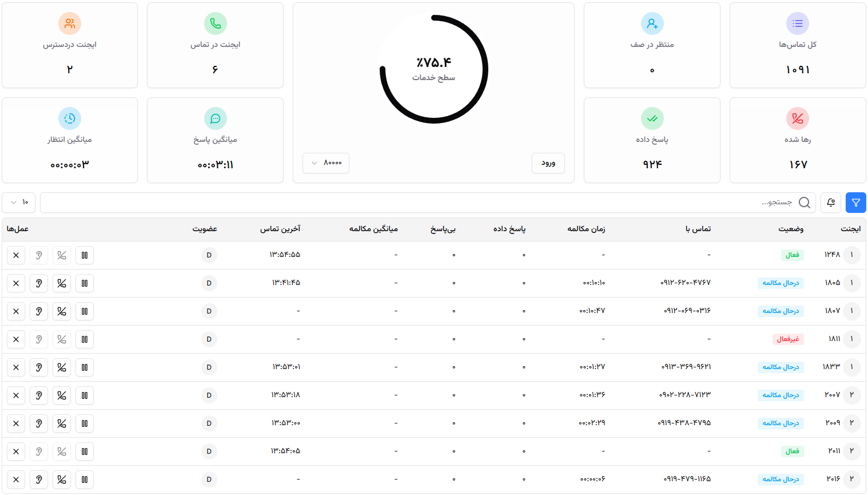Listen in on agent 1833's call
The height and width of the screenshot is (495, 868).
click(x=39, y=367)
